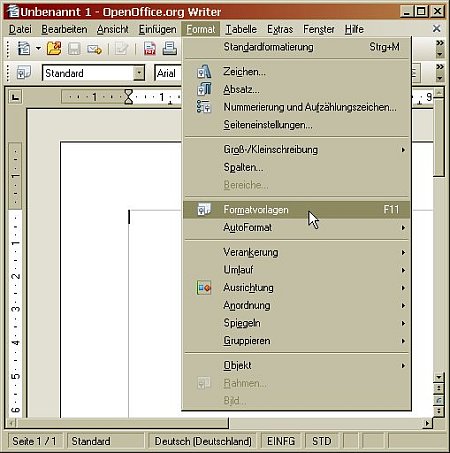Open the Tabelle menu
The height and width of the screenshot is (453, 450).
point(241,29)
